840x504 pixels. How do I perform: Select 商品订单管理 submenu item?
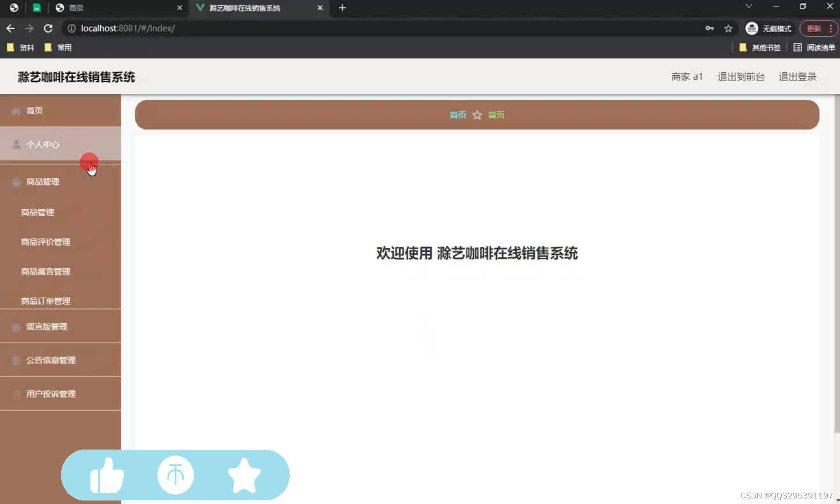coord(46,301)
